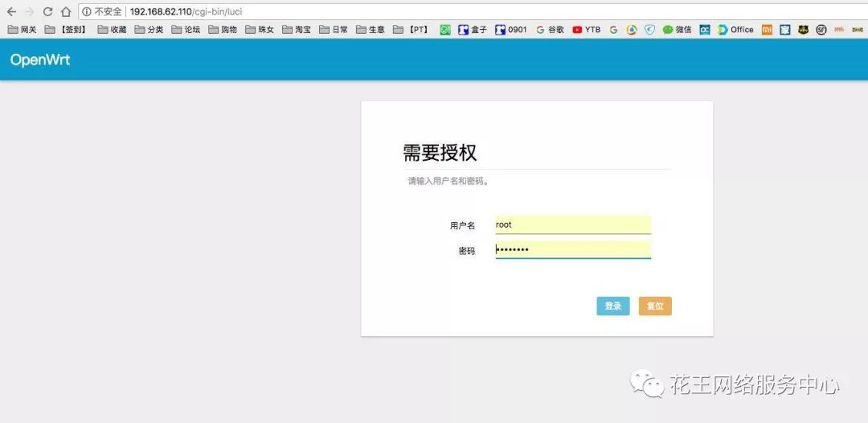Open the 日常 bookmark folder
Viewport: 868px width, 423px height.
[334, 30]
